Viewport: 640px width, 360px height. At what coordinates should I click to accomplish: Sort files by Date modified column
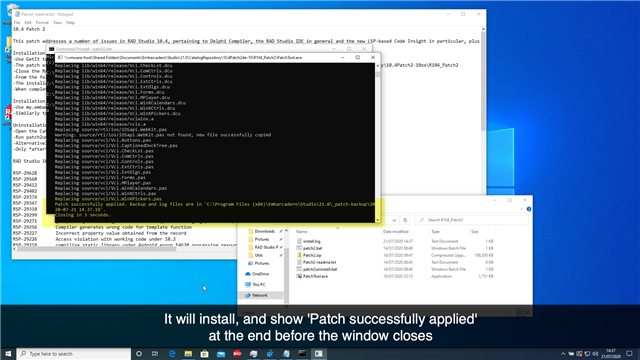396,231
